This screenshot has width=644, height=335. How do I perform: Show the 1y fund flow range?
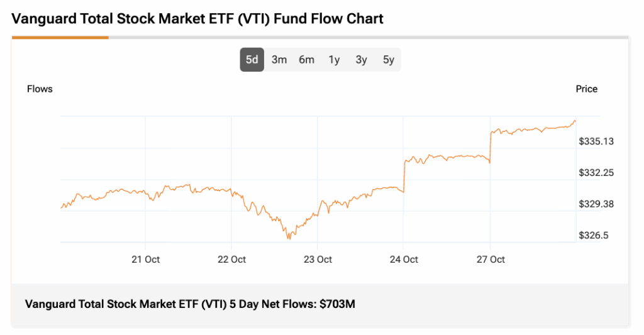tap(334, 60)
